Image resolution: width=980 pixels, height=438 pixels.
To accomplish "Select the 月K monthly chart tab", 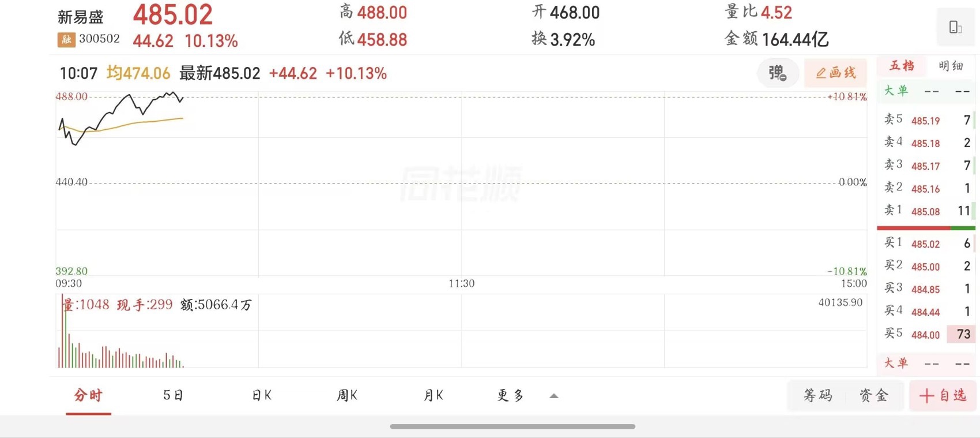I will pyautogui.click(x=433, y=395).
